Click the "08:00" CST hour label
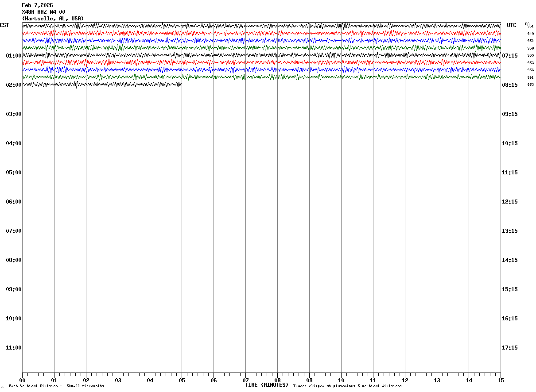This screenshot has height=392, width=536. 14,260
